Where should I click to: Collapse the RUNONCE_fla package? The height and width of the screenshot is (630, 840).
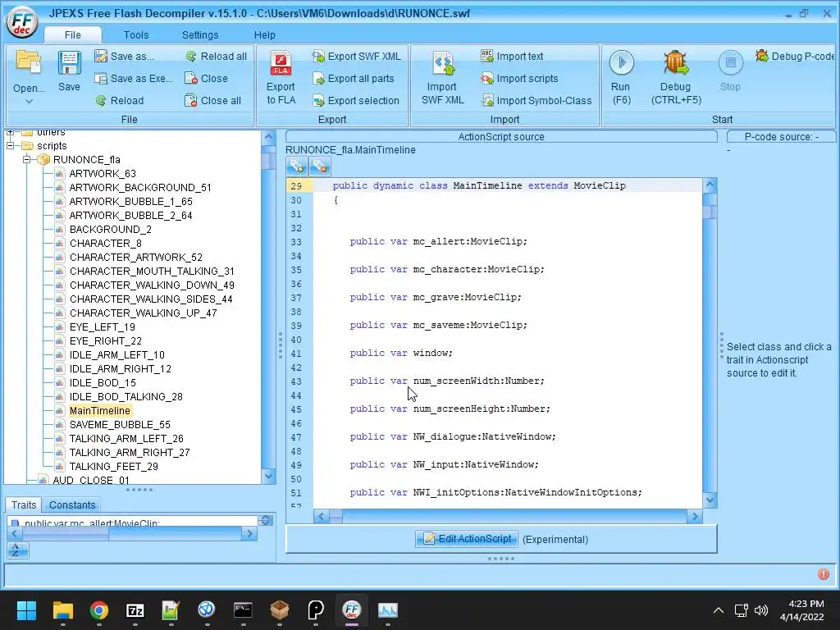pyautogui.click(x=26, y=160)
